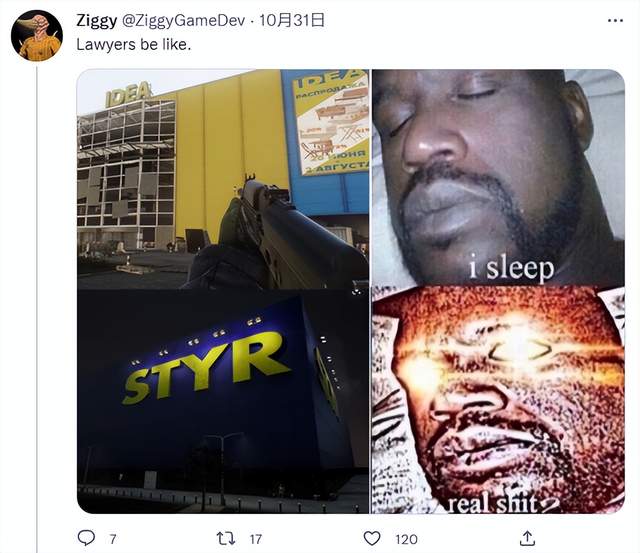Visit the @ZiggyGameDev handle link
640x553 pixels.
(x=184, y=20)
